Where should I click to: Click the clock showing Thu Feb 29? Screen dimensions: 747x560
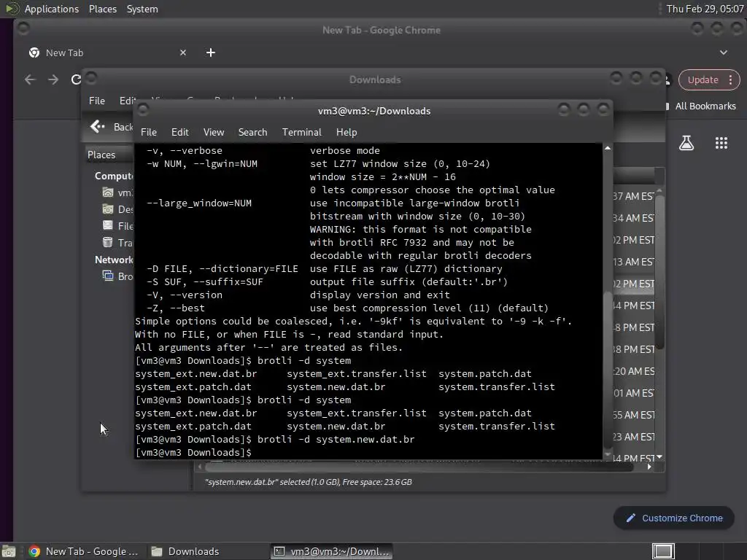(x=705, y=9)
